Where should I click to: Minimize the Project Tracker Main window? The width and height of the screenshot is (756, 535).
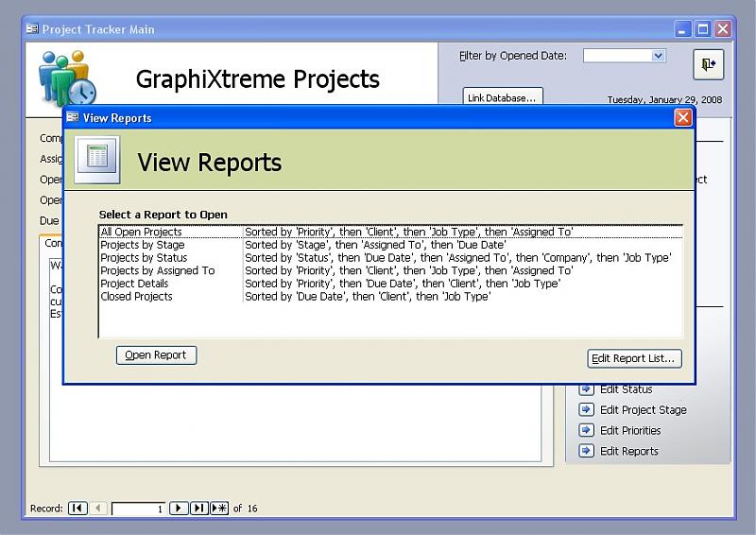(x=682, y=29)
